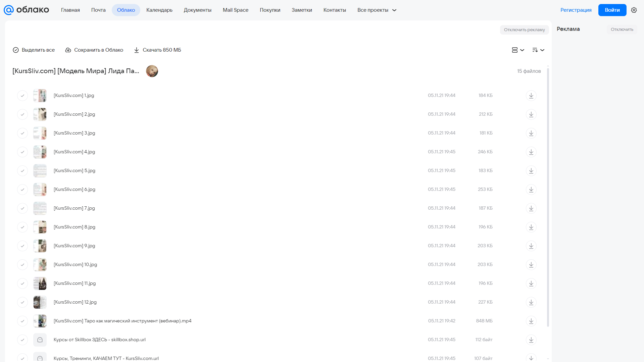Download the [KursSliv.com] 1.jpg file
The height and width of the screenshot is (362, 644).
pyautogui.click(x=531, y=96)
